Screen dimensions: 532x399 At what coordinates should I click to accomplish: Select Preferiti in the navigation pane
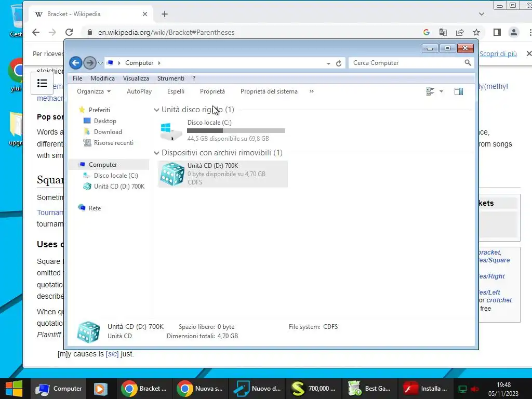(99, 110)
